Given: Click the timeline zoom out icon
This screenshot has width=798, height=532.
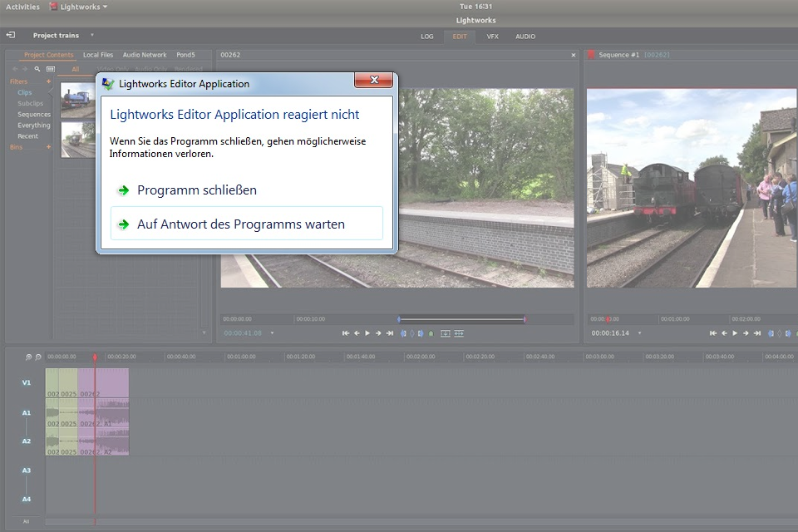Looking at the screenshot, I should (38, 357).
